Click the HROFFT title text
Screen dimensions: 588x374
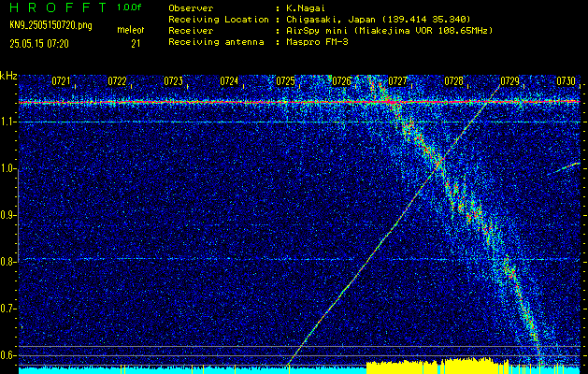(x=59, y=7)
